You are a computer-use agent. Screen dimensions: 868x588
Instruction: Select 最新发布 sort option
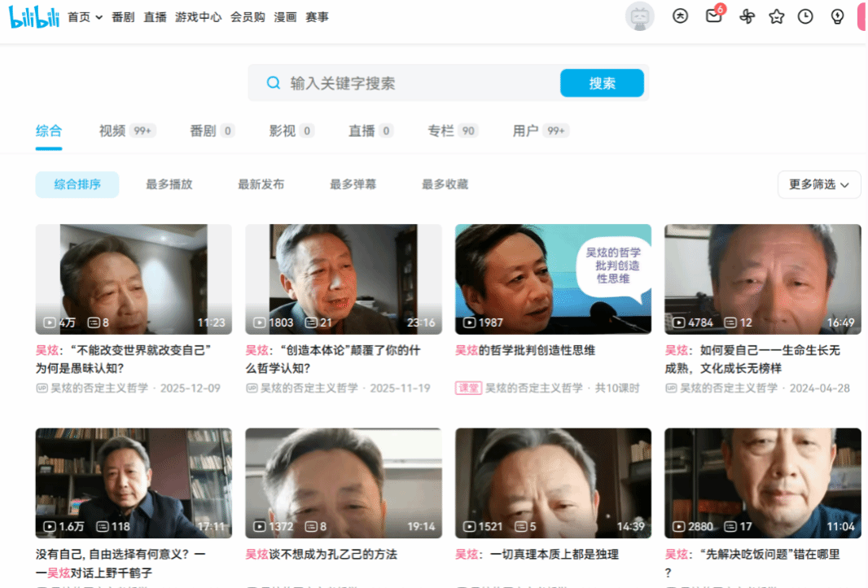tap(261, 185)
